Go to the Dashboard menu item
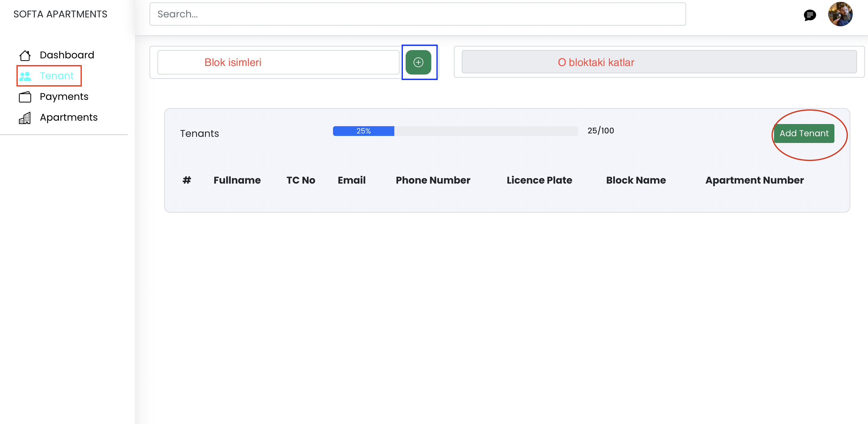The image size is (868, 424). coord(67,55)
